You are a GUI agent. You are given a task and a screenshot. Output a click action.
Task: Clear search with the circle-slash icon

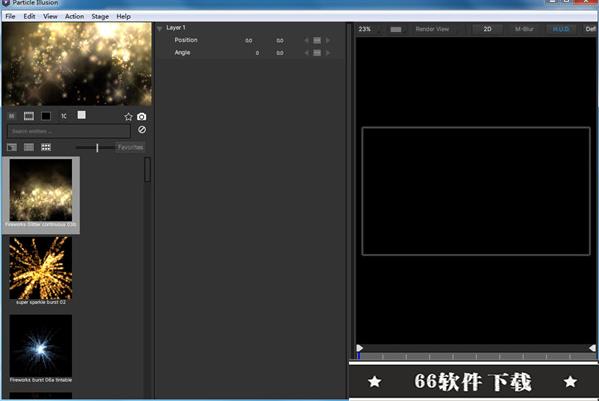(142, 129)
